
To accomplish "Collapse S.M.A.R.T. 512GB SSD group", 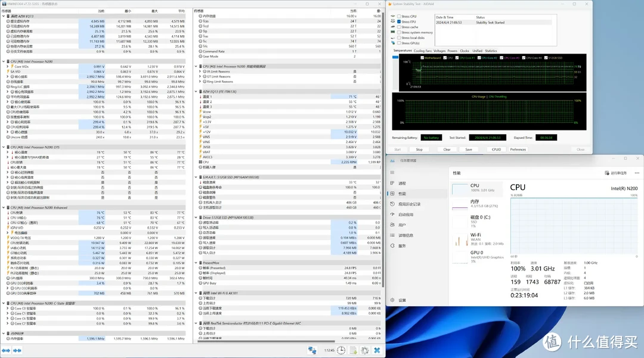I will tap(196, 178).
